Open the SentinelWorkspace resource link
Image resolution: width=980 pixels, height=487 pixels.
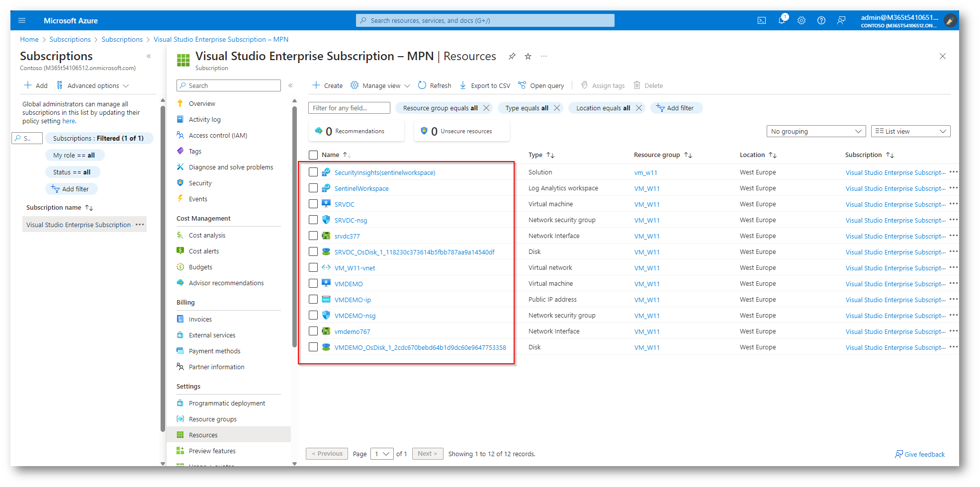point(361,188)
